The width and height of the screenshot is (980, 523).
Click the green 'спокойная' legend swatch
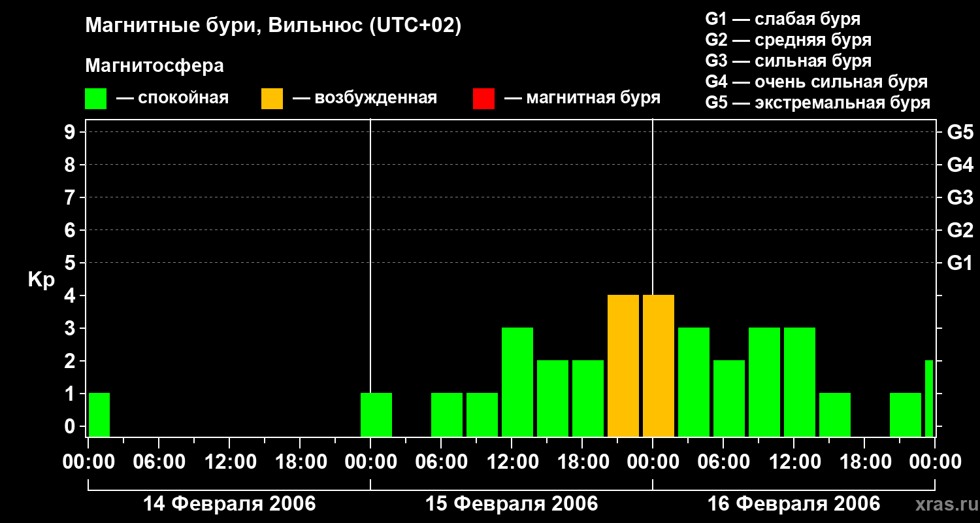coord(95,99)
